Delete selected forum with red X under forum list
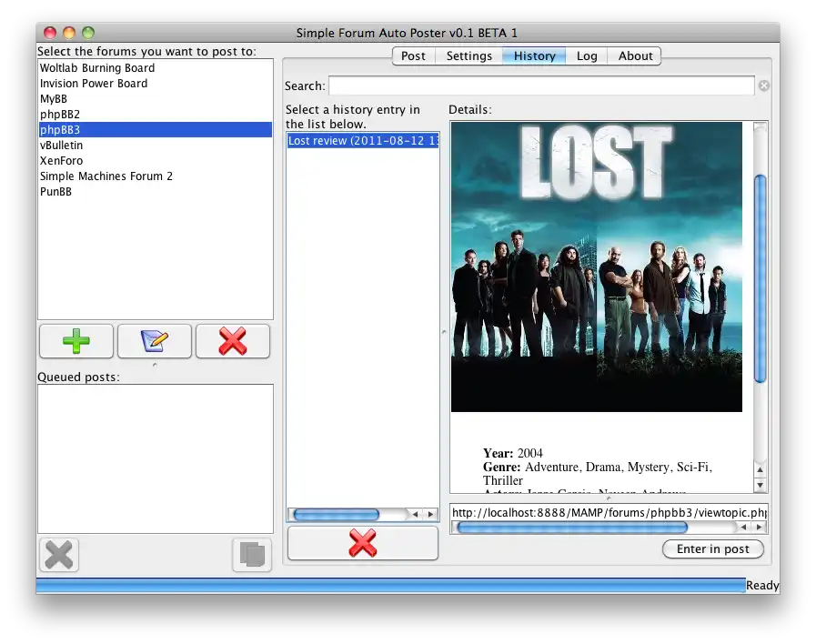 [x=233, y=341]
